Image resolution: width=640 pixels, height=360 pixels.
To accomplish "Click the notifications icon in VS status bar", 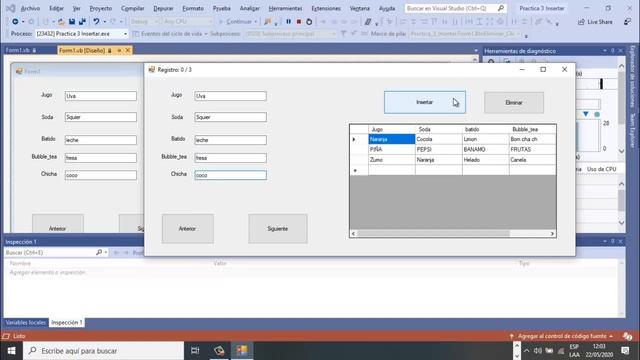I will [x=627, y=336].
